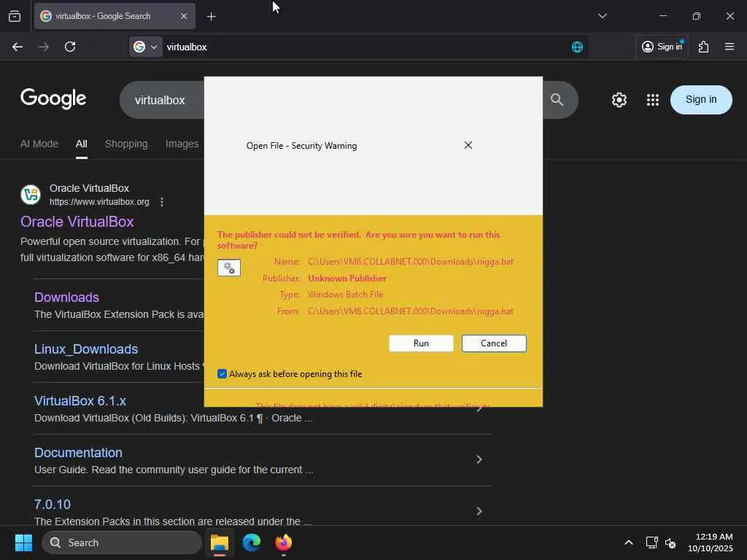Open the clock showing 12:19 AM
This screenshot has width=747, height=560.
point(711,542)
